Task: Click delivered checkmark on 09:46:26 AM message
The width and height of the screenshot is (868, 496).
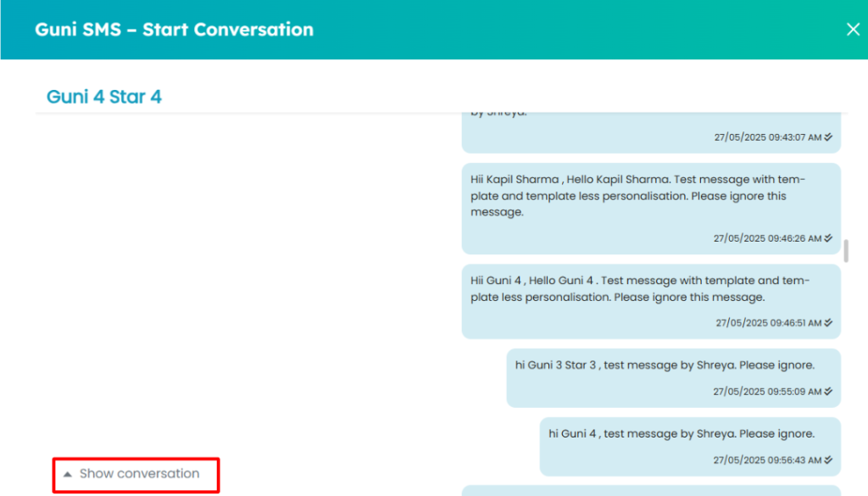Action: click(x=828, y=238)
